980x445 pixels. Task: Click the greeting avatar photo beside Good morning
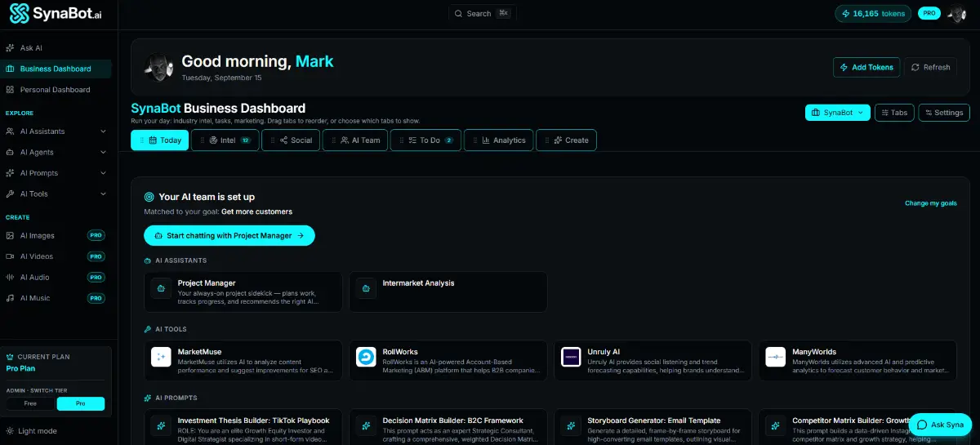click(158, 67)
